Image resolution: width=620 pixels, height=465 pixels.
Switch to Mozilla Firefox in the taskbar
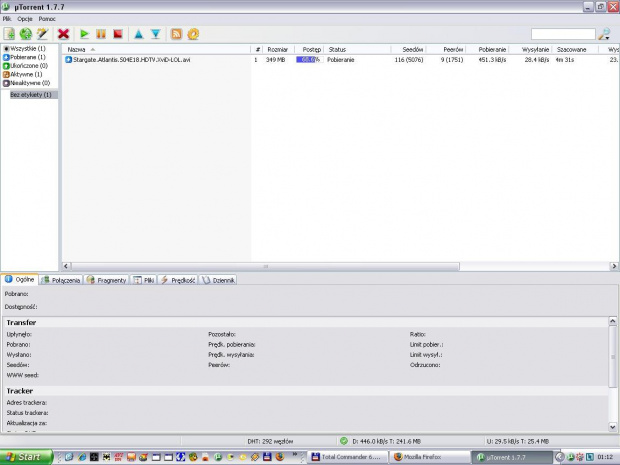click(429, 457)
